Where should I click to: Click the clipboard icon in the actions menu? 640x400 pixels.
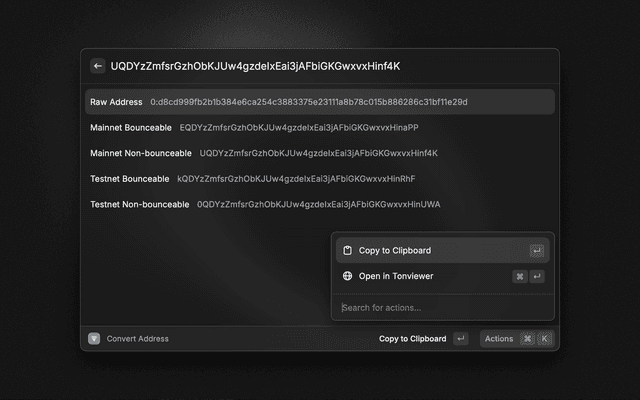(x=347, y=250)
